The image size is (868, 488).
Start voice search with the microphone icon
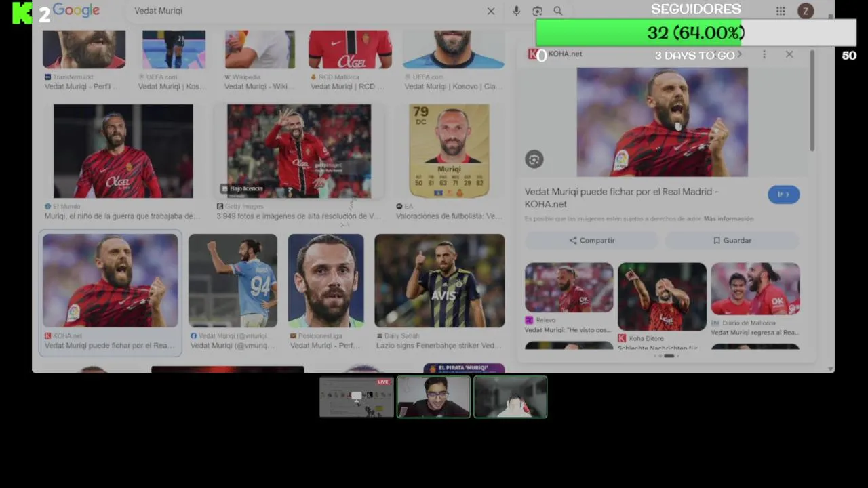tap(516, 11)
